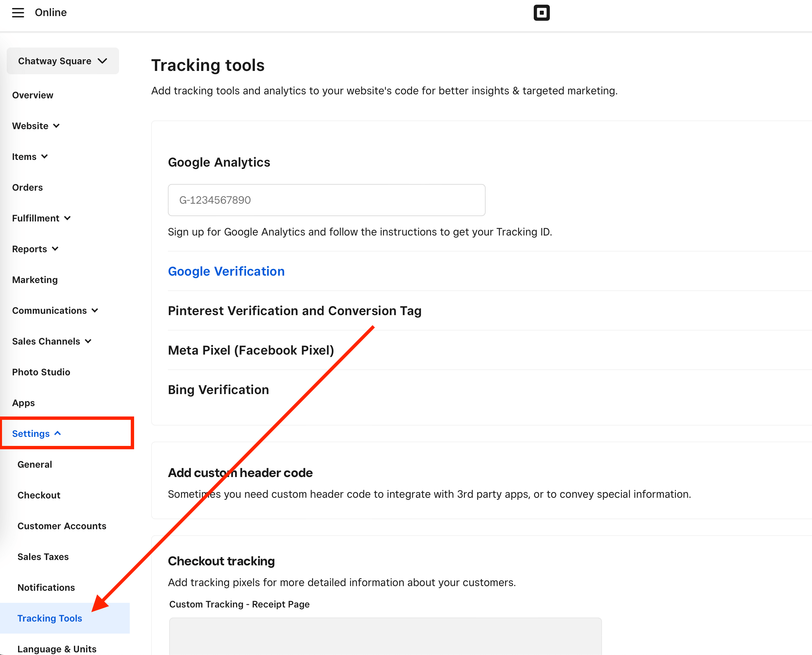Select Checkout under Settings
Screen dimensions: 812x655
(x=39, y=495)
